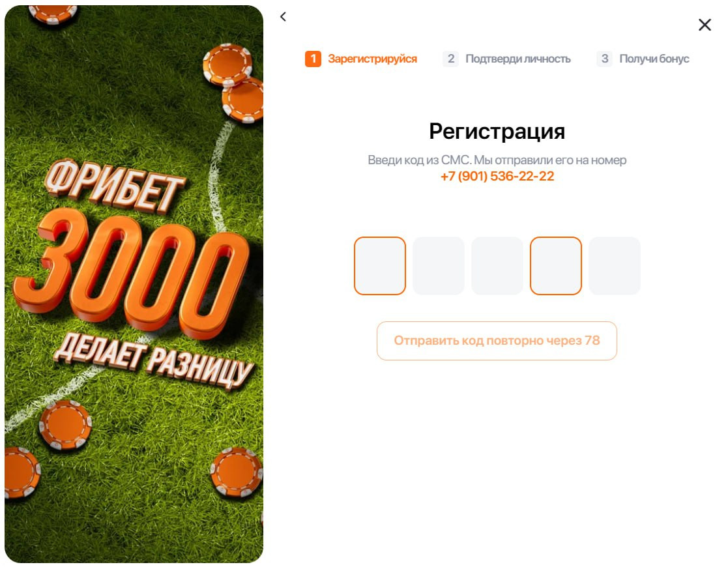Image resolution: width=728 pixels, height=567 pixels.
Task: Click the Регистрация heading
Action: coord(497,132)
